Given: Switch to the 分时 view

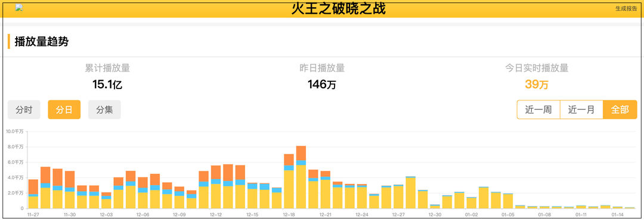Looking at the screenshot, I should 24,109.
